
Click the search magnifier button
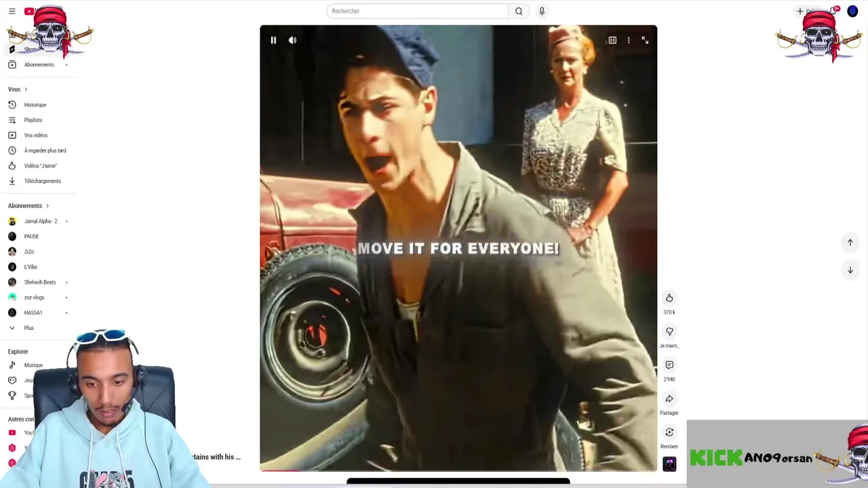point(519,11)
